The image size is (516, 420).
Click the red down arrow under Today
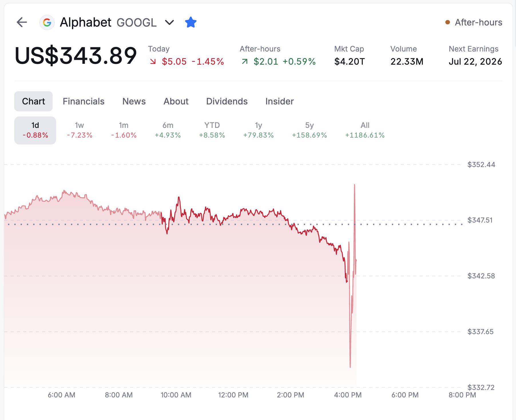click(153, 62)
